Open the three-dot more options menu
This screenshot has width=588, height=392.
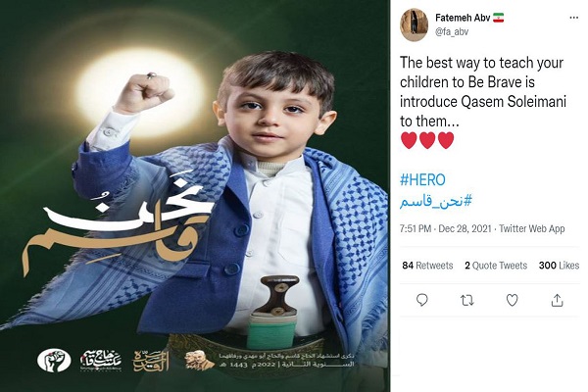pyautogui.click(x=573, y=18)
